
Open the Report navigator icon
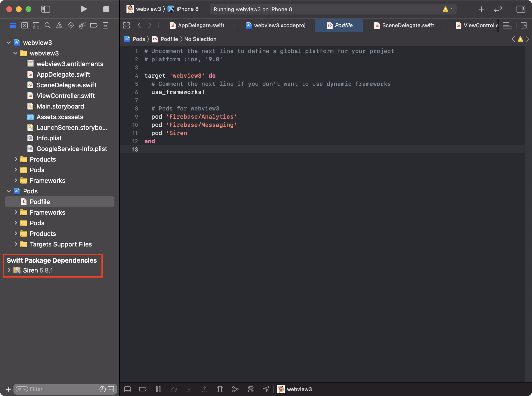point(106,25)
